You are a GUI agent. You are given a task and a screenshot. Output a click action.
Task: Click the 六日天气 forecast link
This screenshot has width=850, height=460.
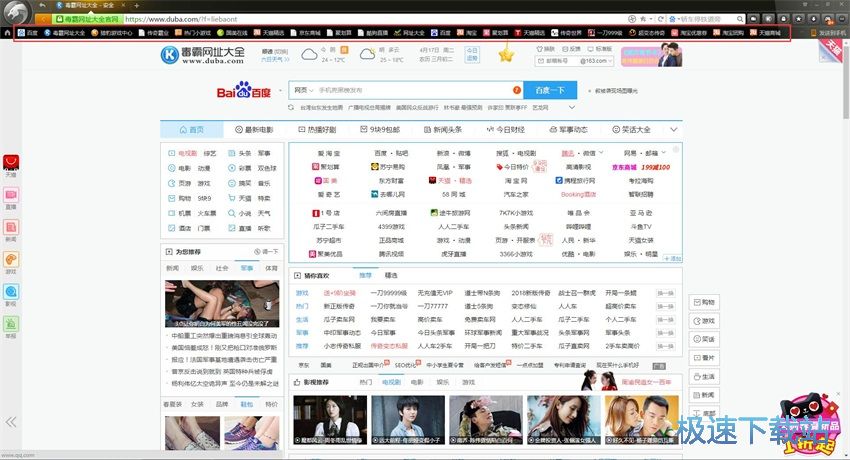tap(275, 59)
